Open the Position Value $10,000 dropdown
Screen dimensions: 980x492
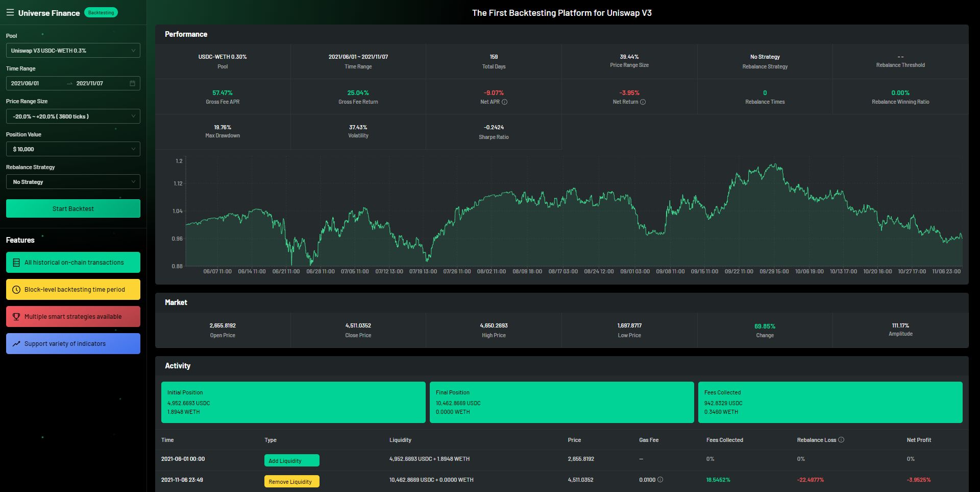pos(73,149)
